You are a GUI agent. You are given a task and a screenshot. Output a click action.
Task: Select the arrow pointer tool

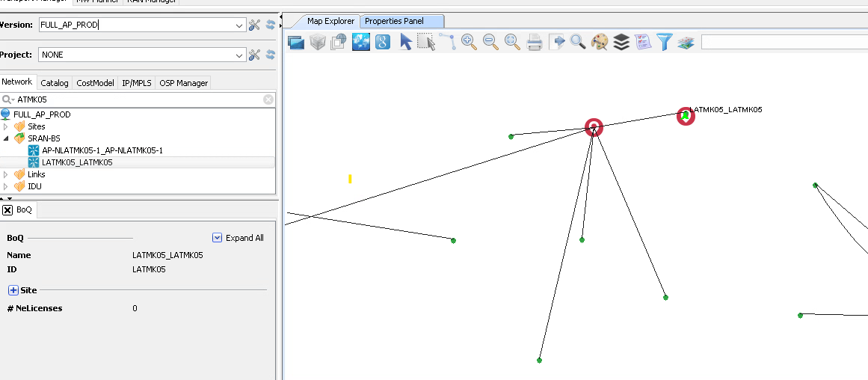coord(405,42)
